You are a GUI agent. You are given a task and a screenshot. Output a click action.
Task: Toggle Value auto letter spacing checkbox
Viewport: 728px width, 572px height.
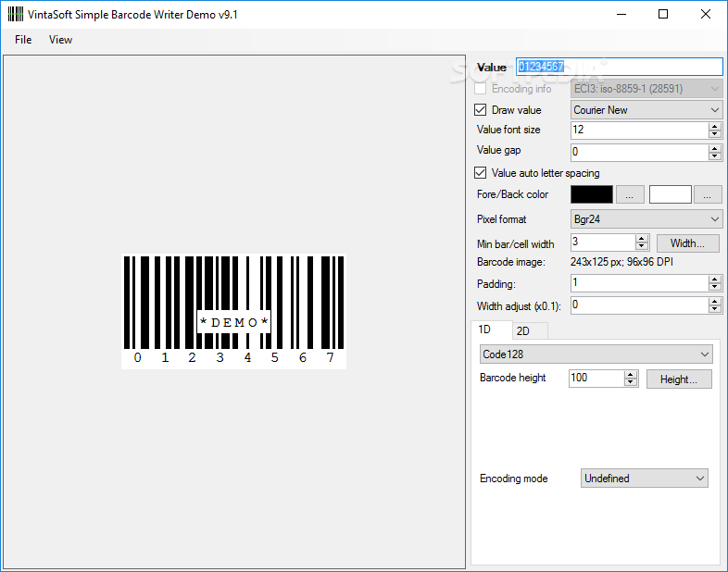480,173
